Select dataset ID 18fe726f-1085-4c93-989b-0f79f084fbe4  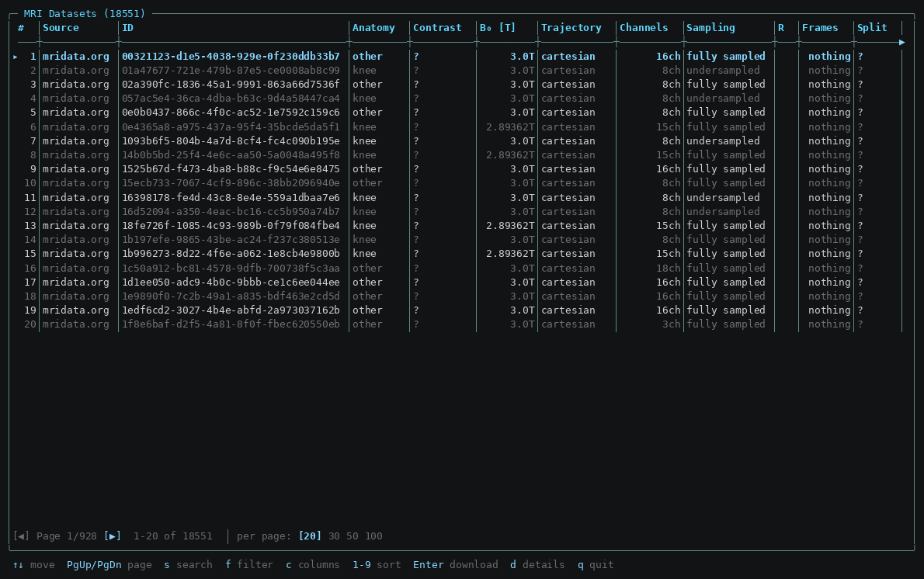(231, 226)
